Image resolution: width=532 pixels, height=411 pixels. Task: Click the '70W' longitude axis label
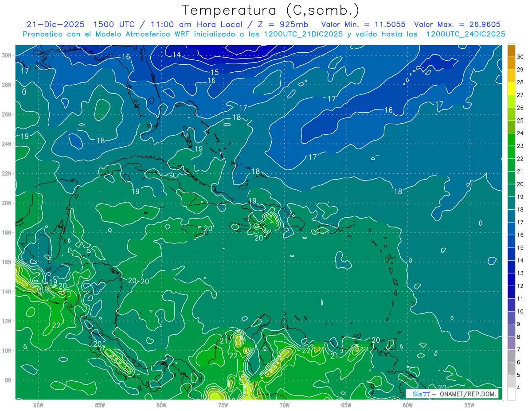[x=285, y=405]
